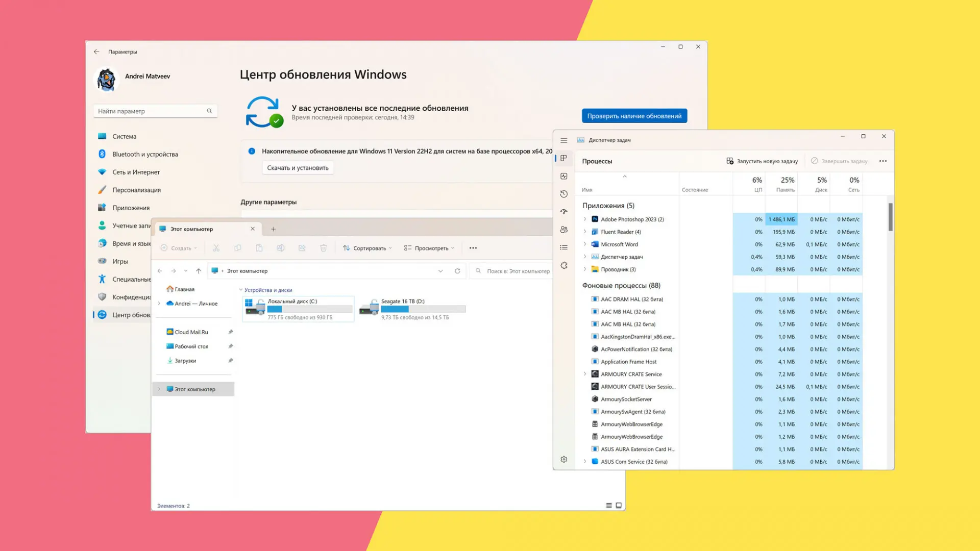Viewport: 980px width, 551px height.
Task: Click Check for updates button
Action: [x=634, y=116]
